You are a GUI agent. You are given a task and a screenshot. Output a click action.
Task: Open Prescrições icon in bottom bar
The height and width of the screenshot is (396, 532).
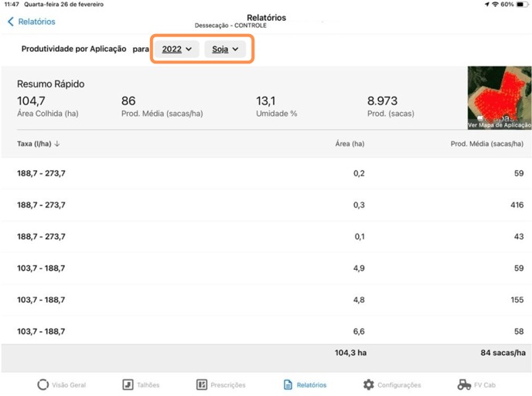tap(202, 384)
